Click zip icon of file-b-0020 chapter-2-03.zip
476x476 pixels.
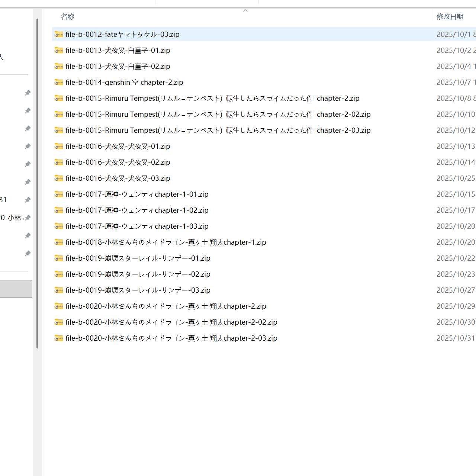(59, 338)
